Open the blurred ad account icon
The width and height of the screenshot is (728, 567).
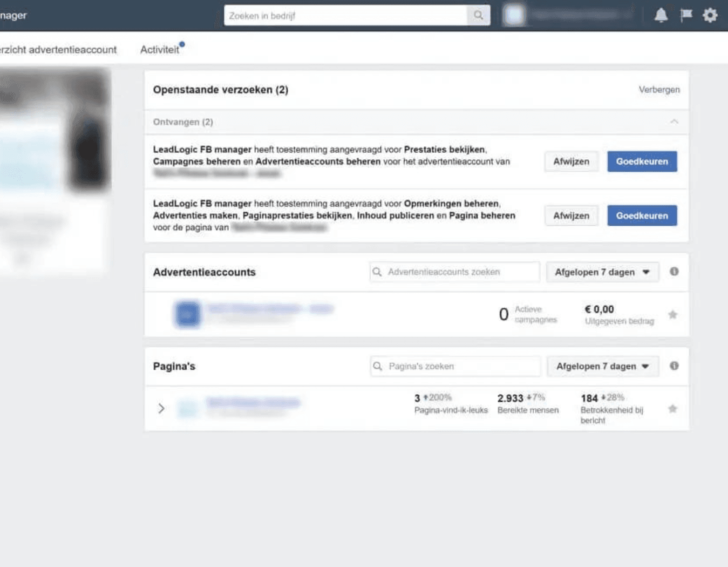click(x=187, y=314)
